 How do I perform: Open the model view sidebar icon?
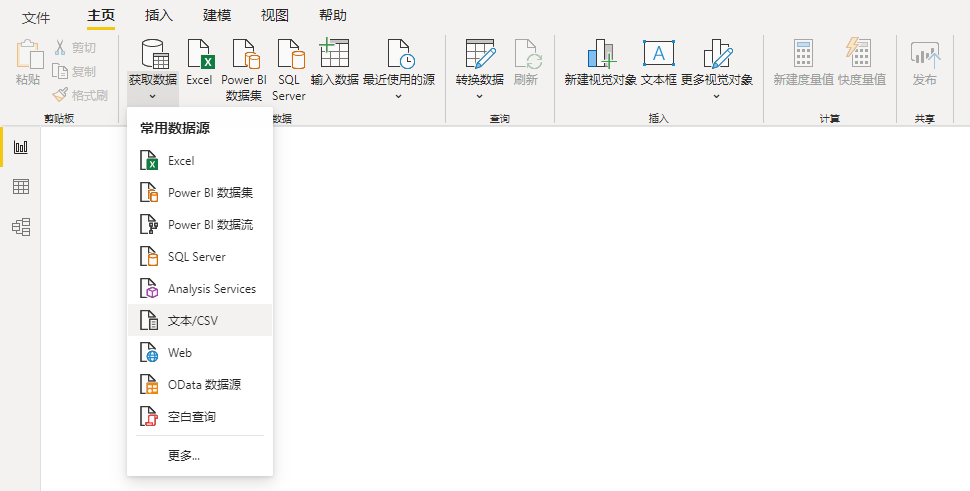(x=20, y=227)
